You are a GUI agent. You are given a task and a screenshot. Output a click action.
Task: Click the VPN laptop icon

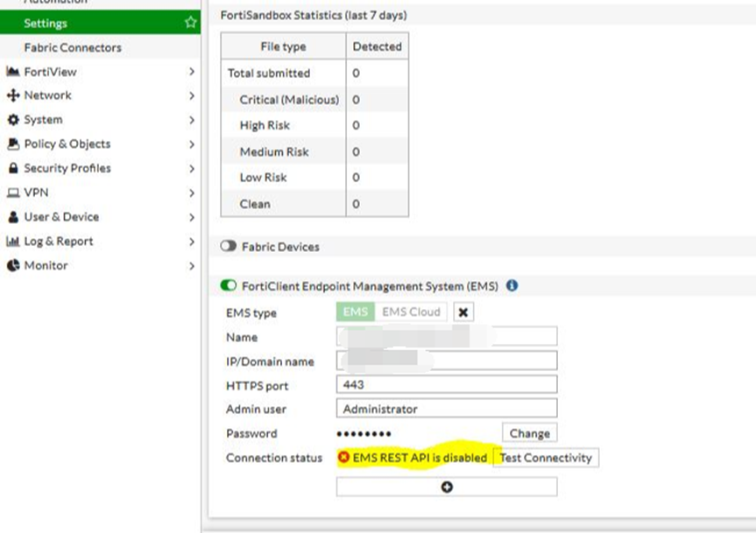click(x=13, y=193)
